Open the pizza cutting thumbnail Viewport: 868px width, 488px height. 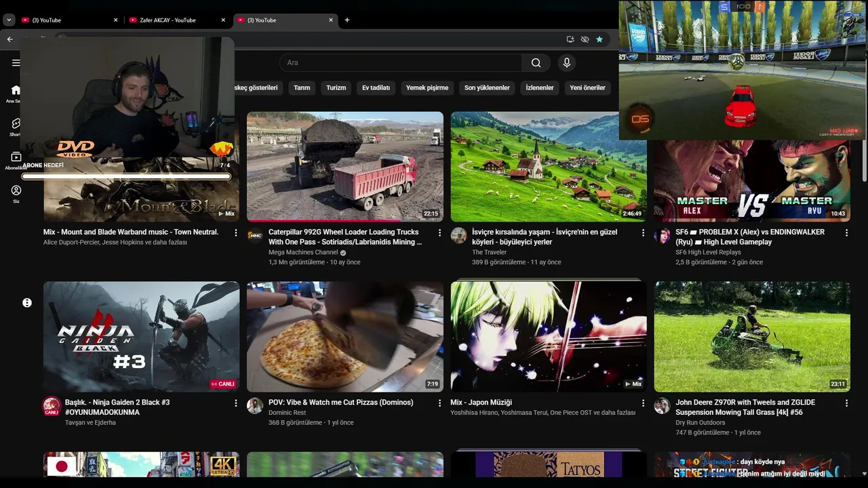[x=345, y=337]
